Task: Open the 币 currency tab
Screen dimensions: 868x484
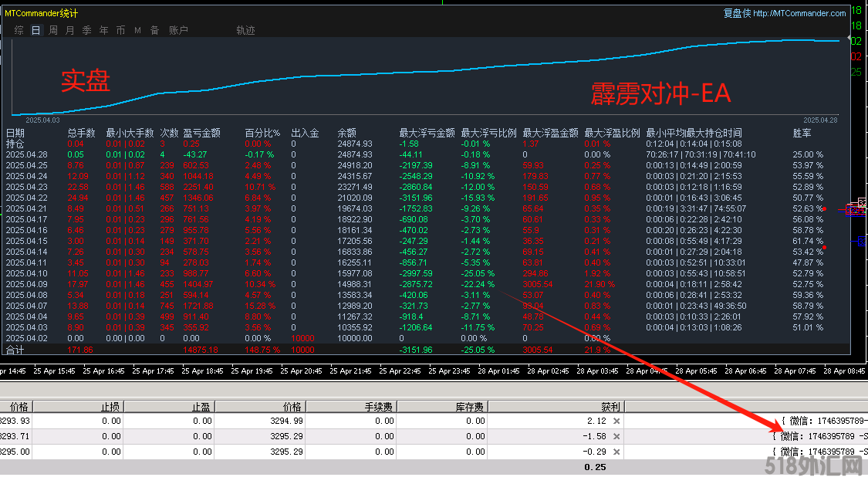Action: click(120, 30)
